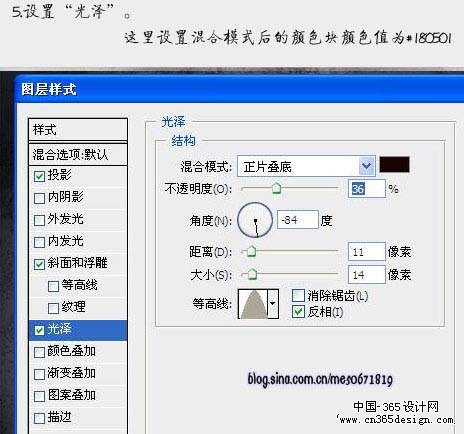Toggle the 投影 checkbox off
Viewport: 464px width, 434px height.
pyautogui.click(x=39, y=176)
